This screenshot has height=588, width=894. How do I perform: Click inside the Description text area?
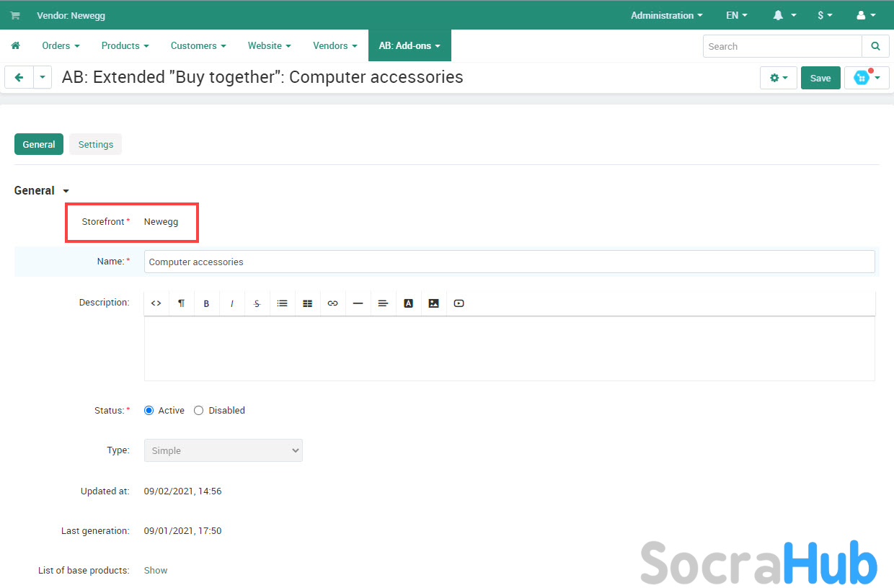click(x=510, y=348)
